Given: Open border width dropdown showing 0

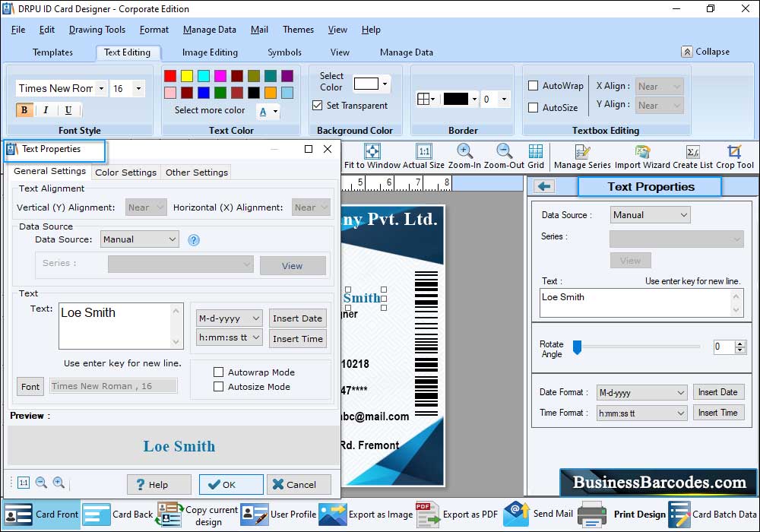Looking at the screenshot, I should click(504, 99).
